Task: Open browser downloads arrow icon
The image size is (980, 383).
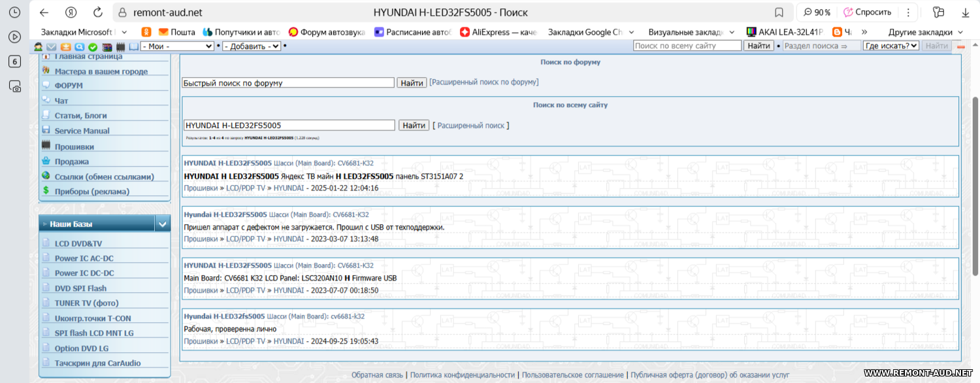Action: tap(967, 12)
